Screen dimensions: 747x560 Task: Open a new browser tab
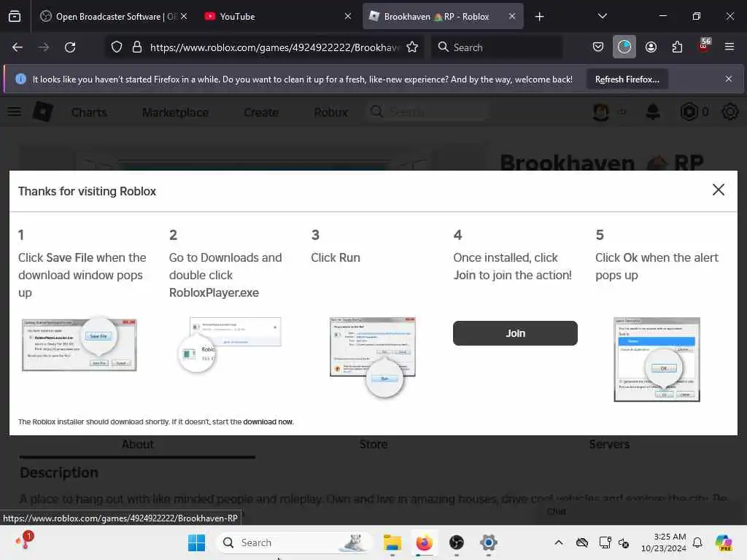pos(539,17)
